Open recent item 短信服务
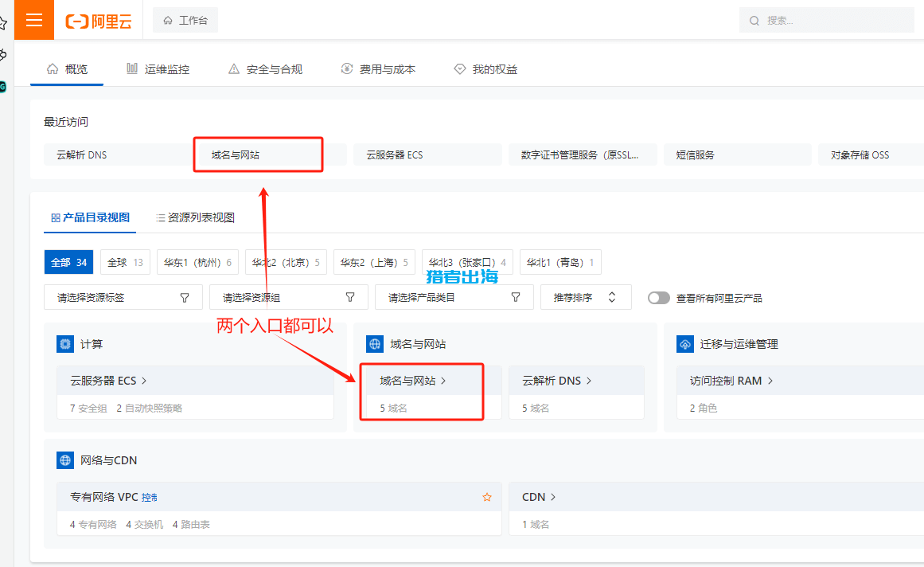 click(x=737, y=154)
